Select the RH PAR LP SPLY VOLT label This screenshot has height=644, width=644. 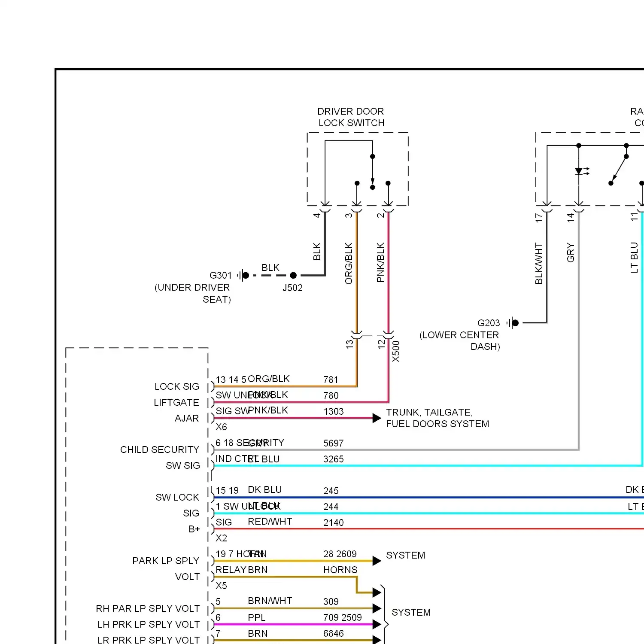[148, 608]
